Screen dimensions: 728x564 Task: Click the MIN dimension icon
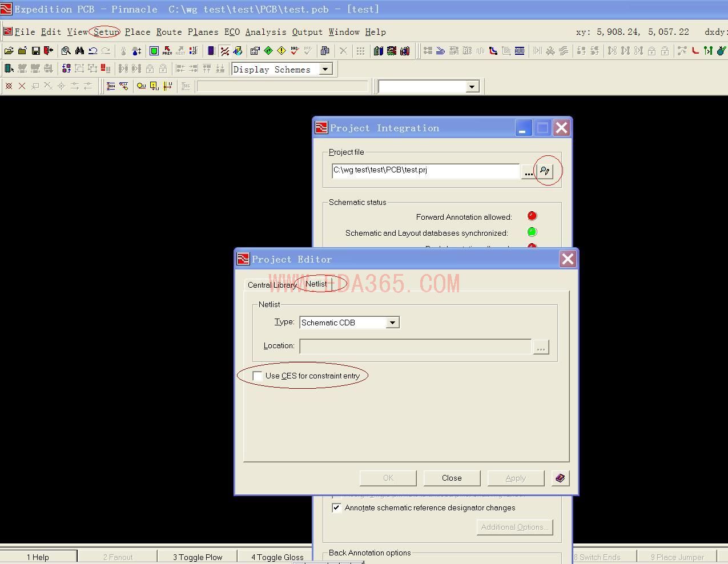tap(111, 86)
